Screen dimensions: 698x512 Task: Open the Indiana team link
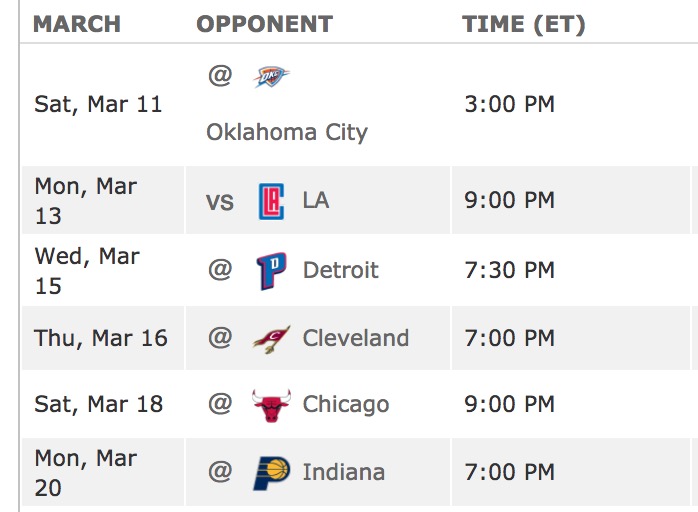[344, 472]
